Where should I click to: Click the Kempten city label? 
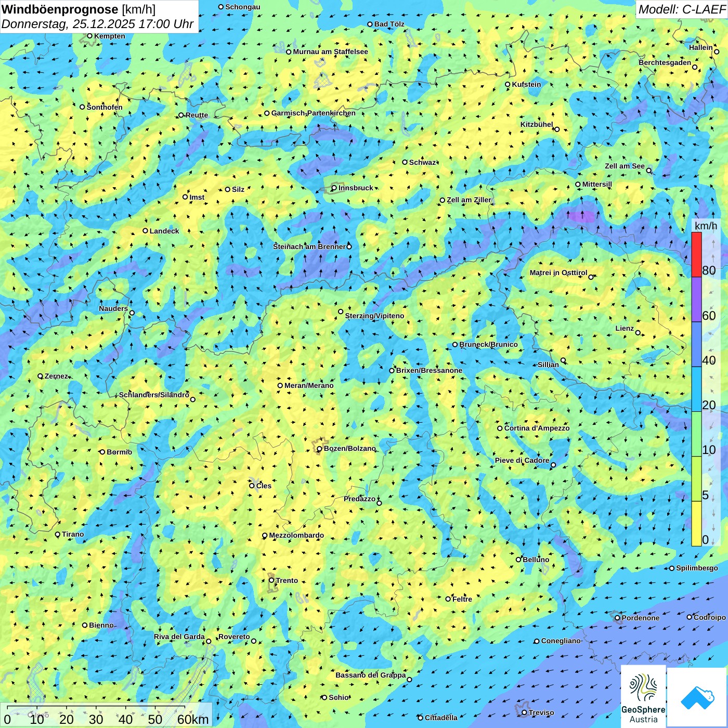109,36
